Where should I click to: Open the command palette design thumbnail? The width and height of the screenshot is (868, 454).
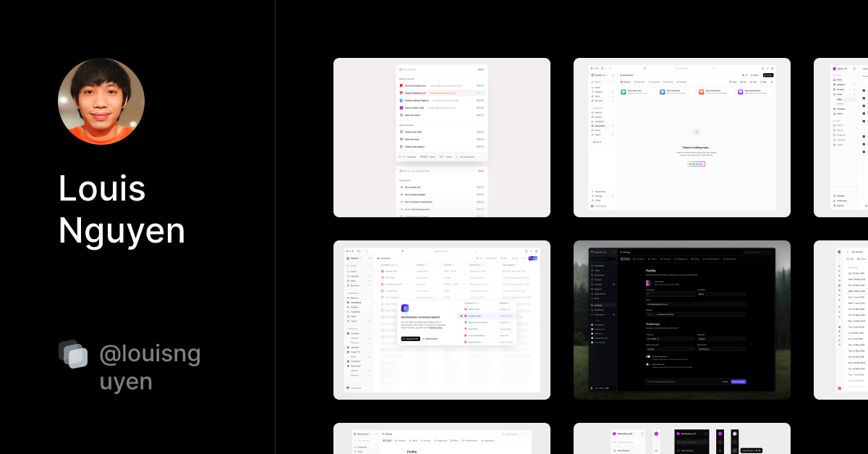(x=442, y=138)
